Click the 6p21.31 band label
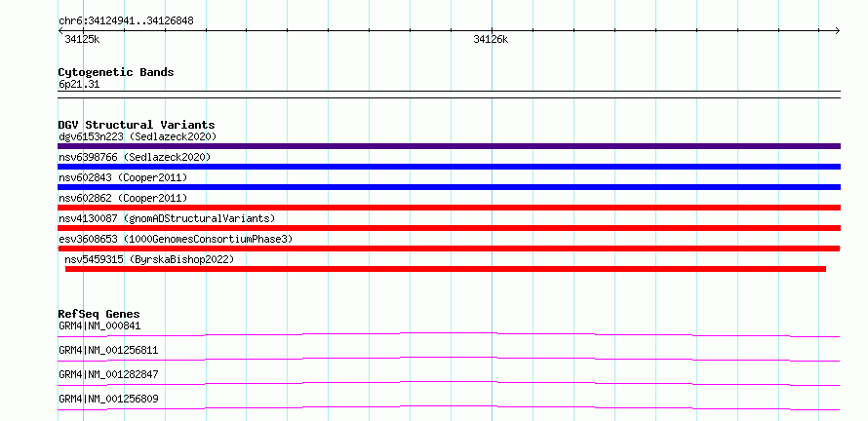 79,85
